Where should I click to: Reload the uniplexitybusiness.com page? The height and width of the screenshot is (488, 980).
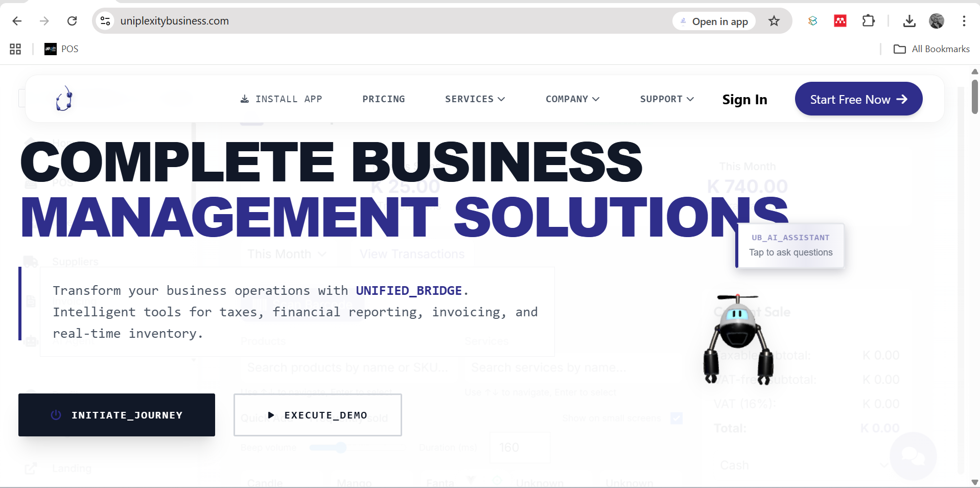point(72,21)
